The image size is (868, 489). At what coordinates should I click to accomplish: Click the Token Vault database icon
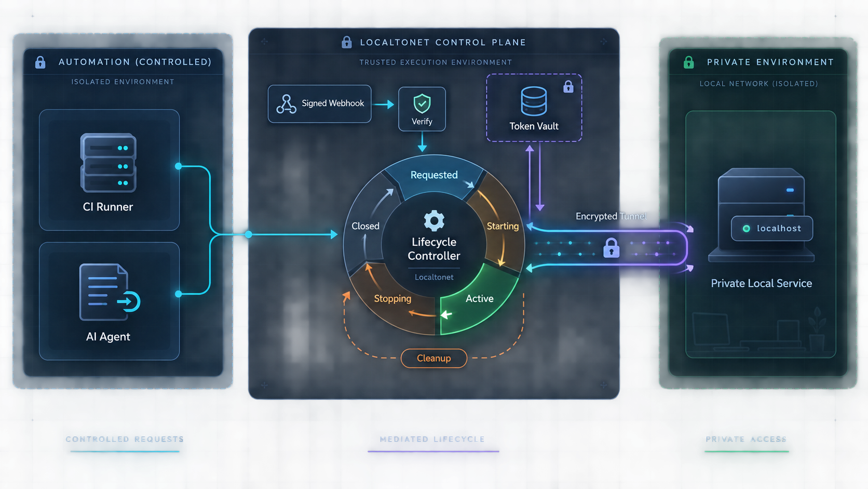(534, 101)
